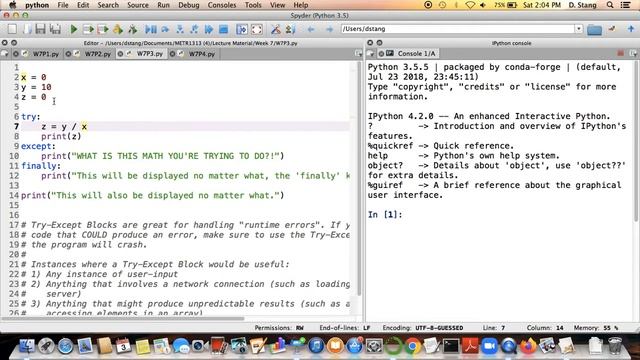This screenshot has height=360, width=640.
Task: Click the blue Stop debugging square icon
Action: 223,29
